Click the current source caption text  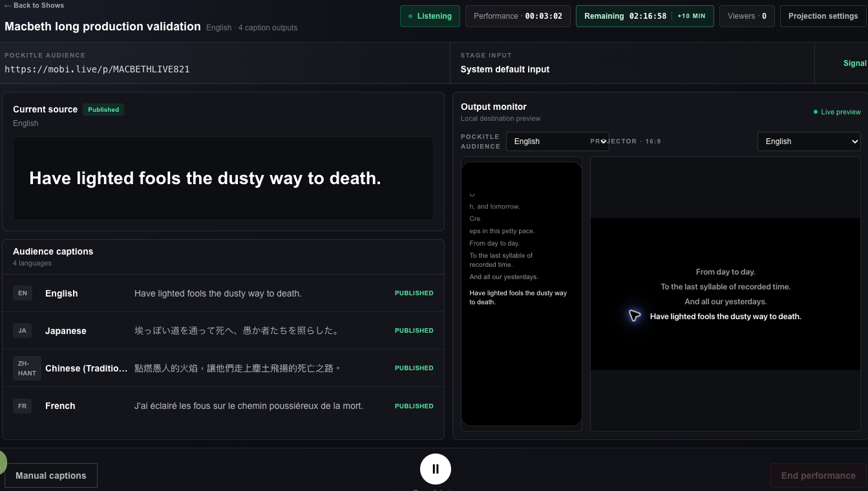(x=205, y=178)
